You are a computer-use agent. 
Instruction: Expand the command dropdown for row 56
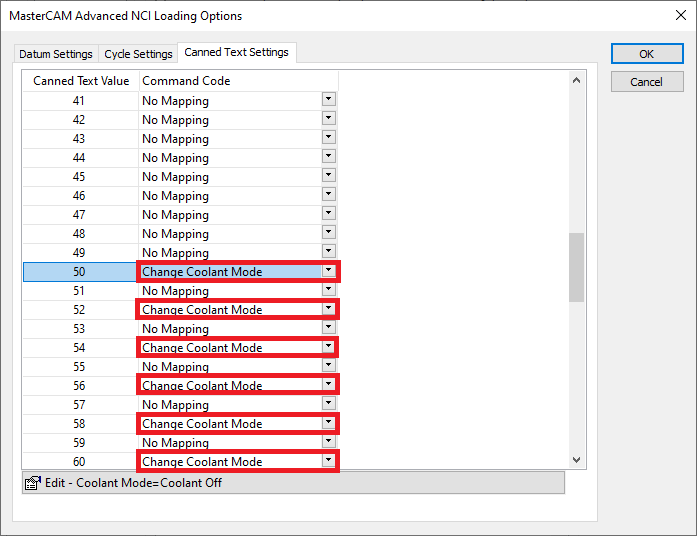pos(328,384)
